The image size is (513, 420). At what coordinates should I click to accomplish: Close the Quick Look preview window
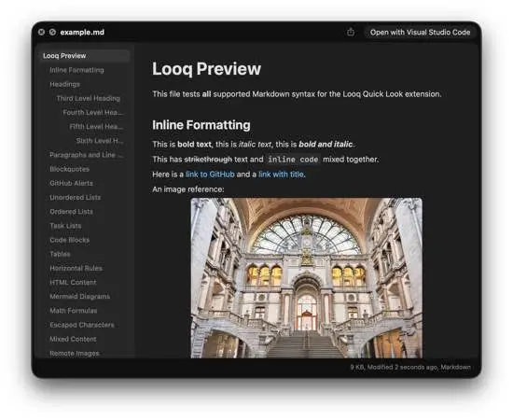tap(42, 32)
